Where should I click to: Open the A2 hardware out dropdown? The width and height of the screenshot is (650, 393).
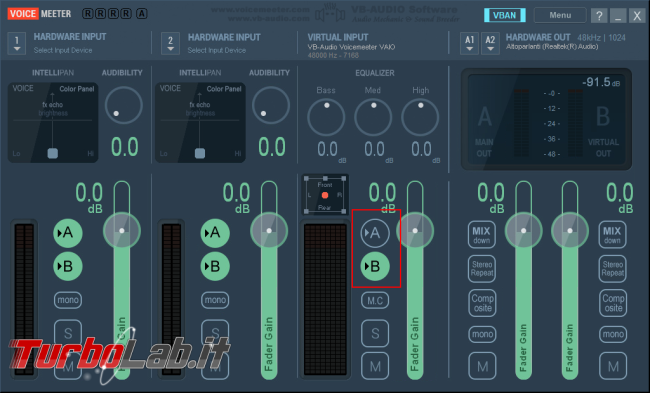490,43
